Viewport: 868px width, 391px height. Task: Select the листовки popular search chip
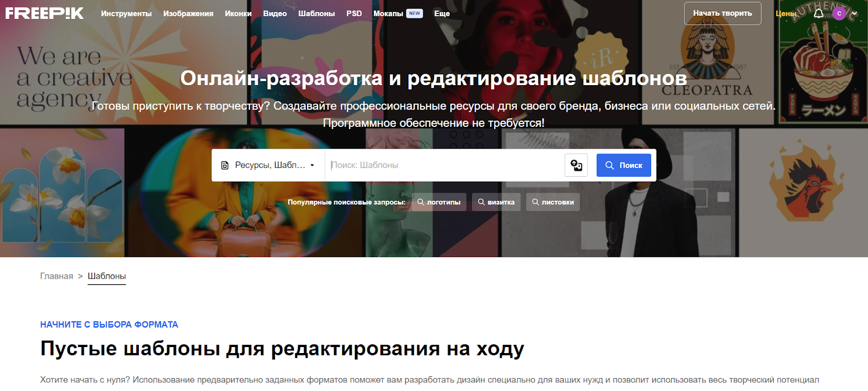point(553,202)
